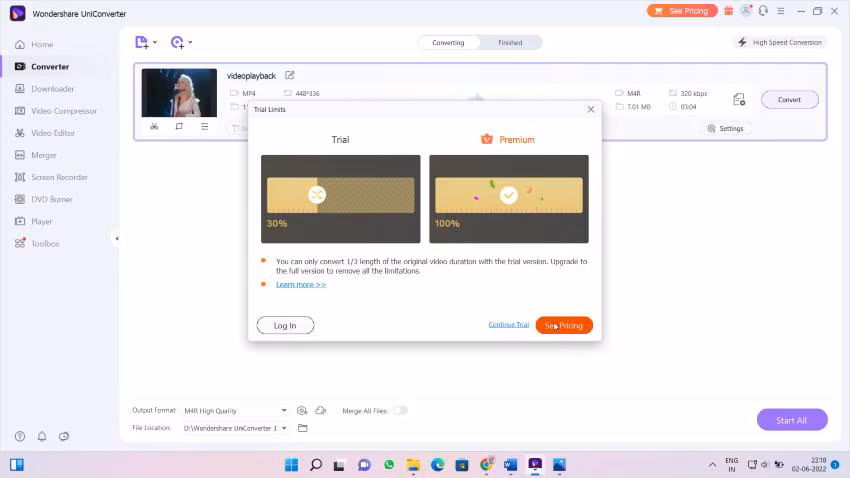Image resolution: width=850 pixels, height=478 pixels.
Task: Open the Merger section
Action: tap(36, 155)
